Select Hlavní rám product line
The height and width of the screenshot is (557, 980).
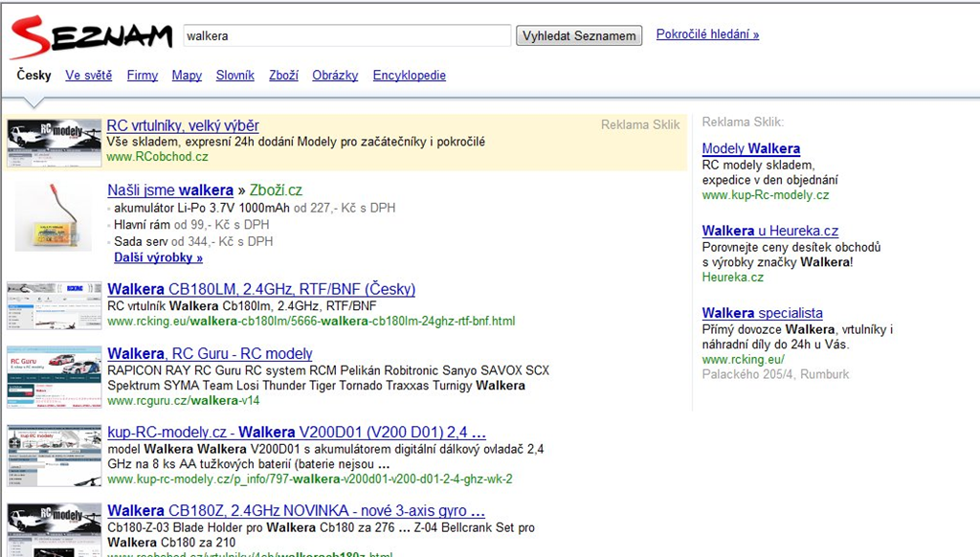coord(143,225)
